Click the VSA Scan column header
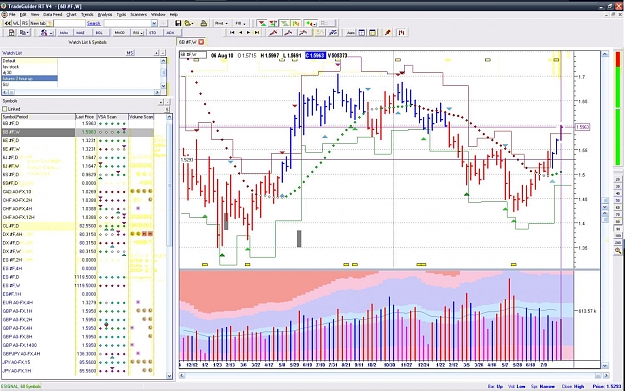 click(112, 117)
